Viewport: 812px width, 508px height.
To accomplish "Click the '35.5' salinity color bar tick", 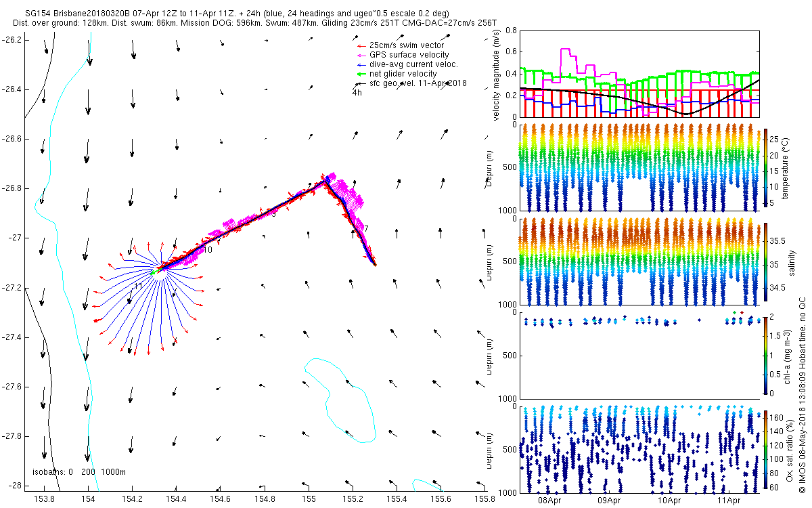I will 778,241.
